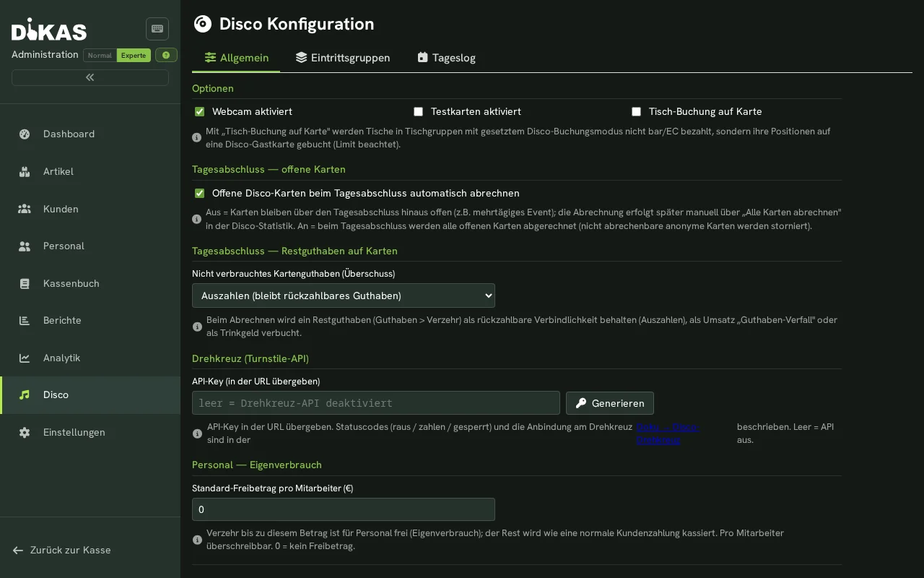Open the on-screen keyboard icon button
The height and width of the screenshot is (578, 924).
pyautogui.click(x=157, y=29)
